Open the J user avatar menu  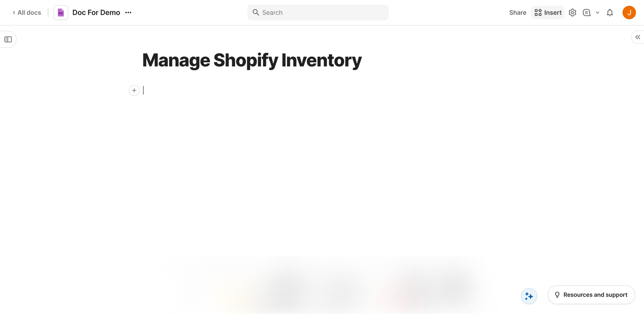tap(629, 13)
